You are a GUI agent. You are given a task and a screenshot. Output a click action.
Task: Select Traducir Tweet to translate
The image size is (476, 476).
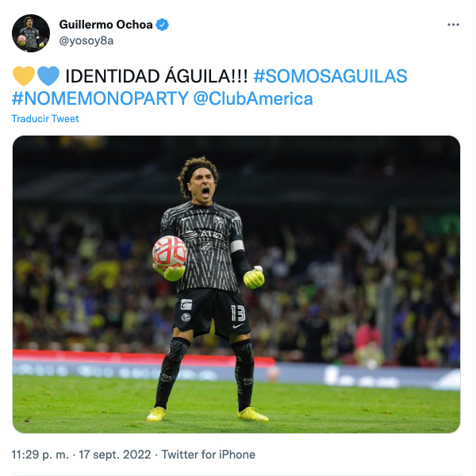pos(45,119)
